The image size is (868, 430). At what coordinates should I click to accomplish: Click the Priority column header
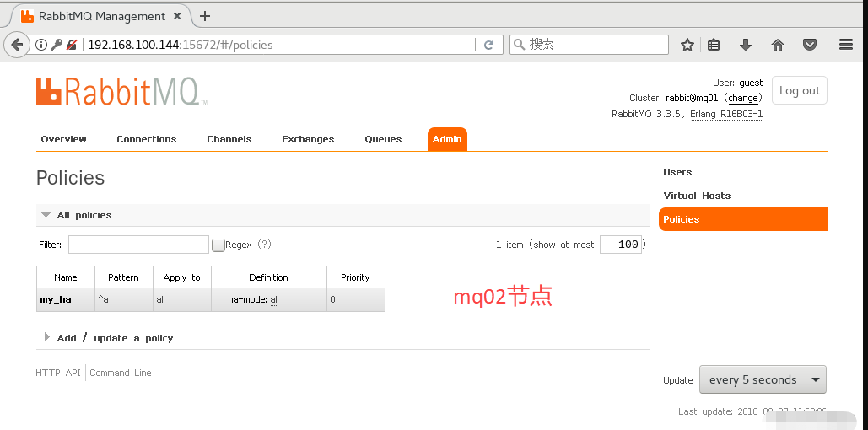point(355,277)
